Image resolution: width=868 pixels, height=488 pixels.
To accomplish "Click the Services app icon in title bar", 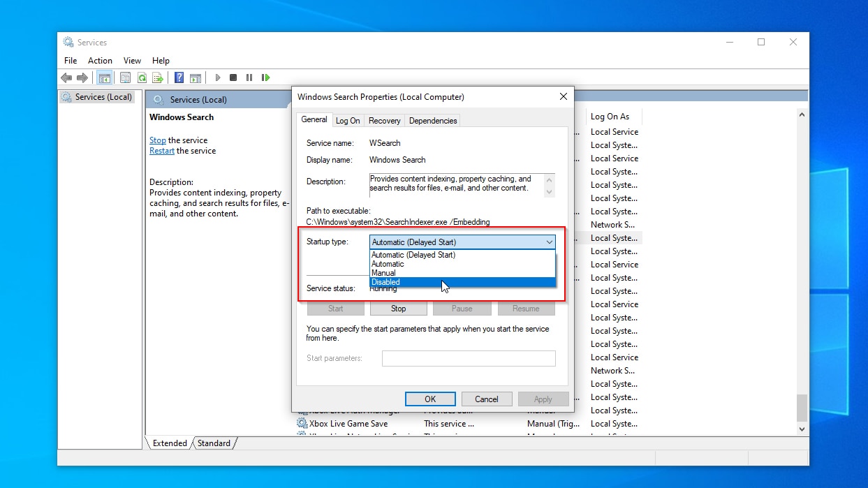I will (68, 42).
